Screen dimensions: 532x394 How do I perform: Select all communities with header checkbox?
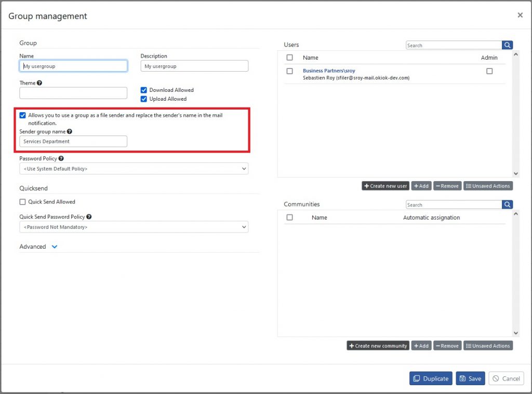tap(289, 218)
